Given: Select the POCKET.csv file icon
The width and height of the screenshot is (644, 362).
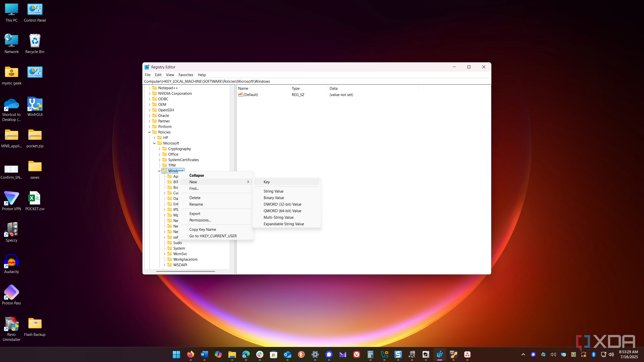Looking at the screenshot, I should pos(35,201).
